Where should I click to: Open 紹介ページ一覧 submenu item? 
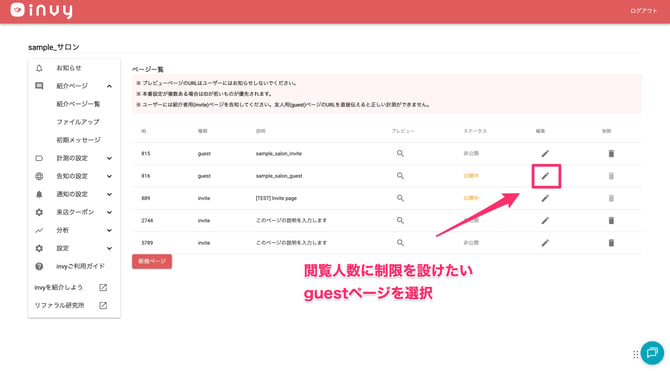(x=78, y=104)
